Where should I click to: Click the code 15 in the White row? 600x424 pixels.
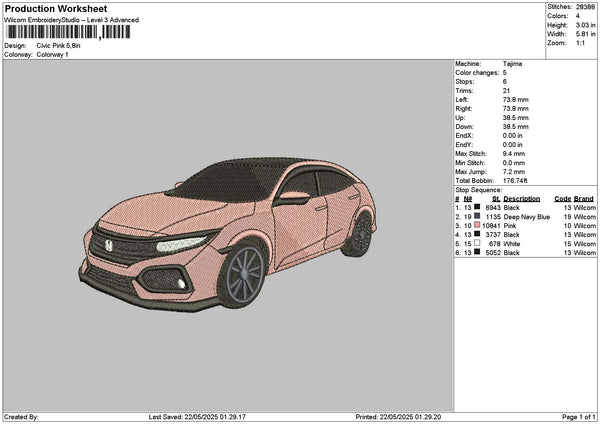coord(567,244)
